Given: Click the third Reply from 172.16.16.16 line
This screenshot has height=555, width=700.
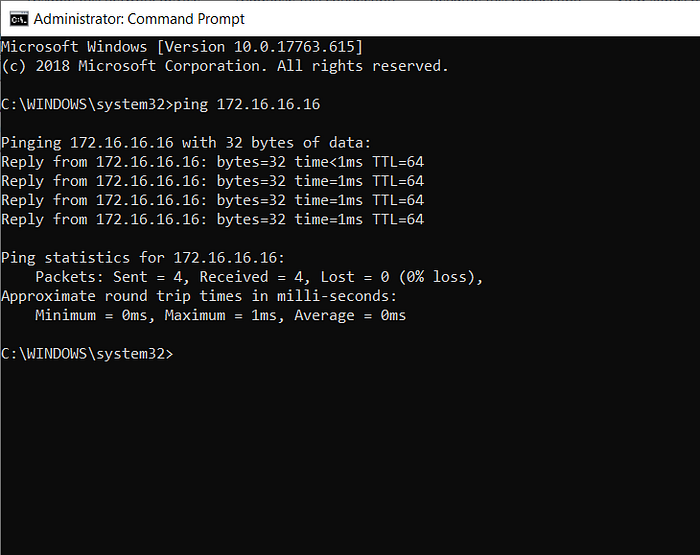Looking at the screenshot, I should coord(212,200).
